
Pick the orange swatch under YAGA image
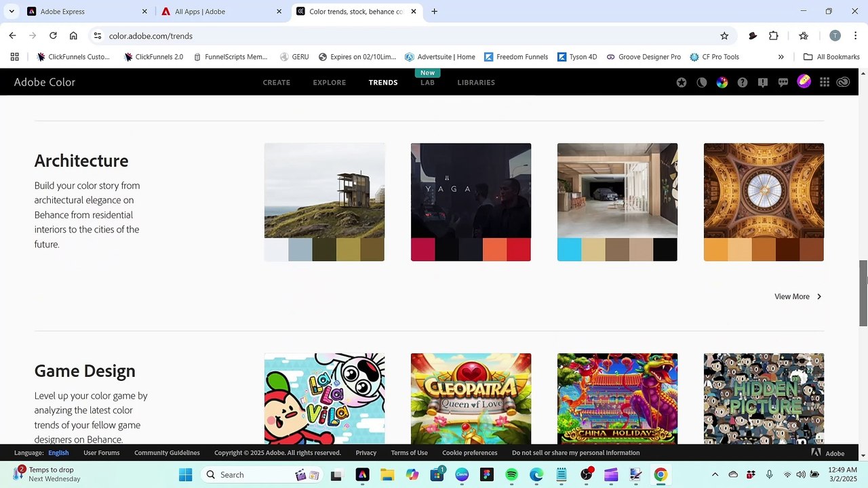coord(494,249)
